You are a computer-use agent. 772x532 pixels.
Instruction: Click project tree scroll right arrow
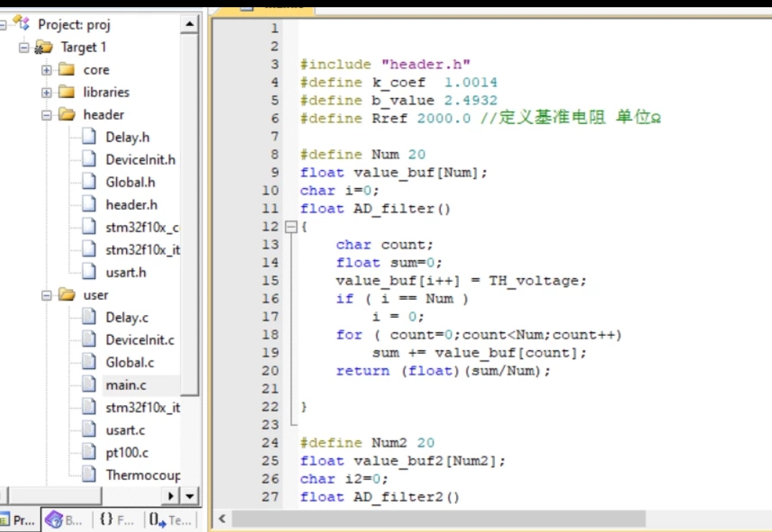point(171,495)
